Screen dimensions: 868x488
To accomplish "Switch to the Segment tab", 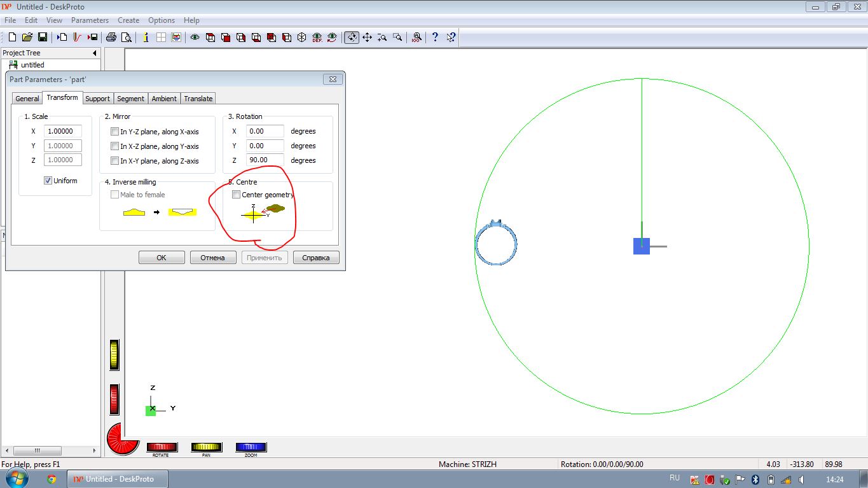I will tap(130, 99).
